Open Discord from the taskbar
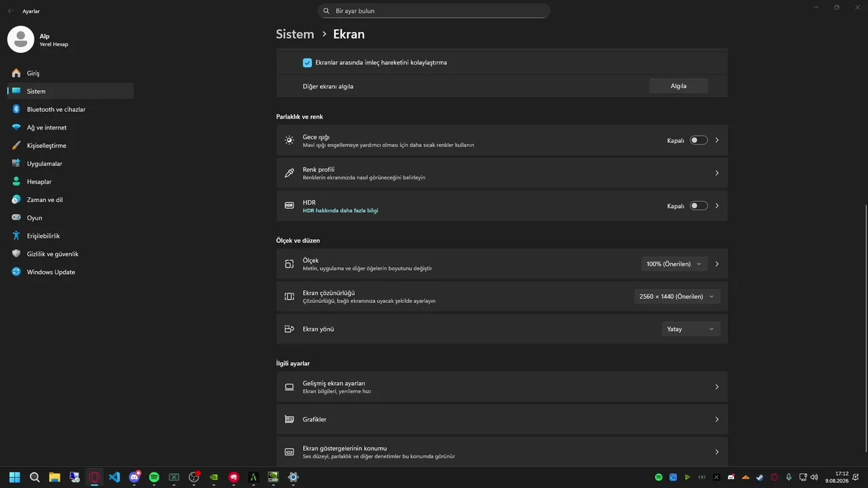The height and width of the screenshot is (488, 868). coord(134,477)
